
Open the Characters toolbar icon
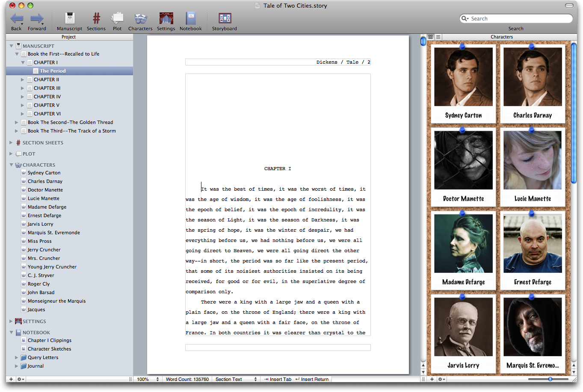(x=140, y=19)
